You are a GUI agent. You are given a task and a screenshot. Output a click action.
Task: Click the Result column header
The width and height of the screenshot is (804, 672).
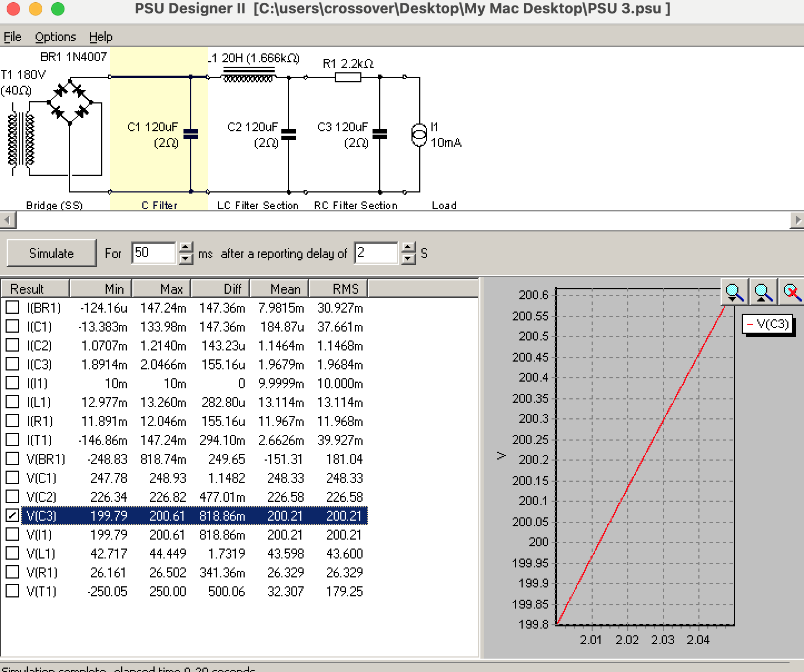pos(35,289)
